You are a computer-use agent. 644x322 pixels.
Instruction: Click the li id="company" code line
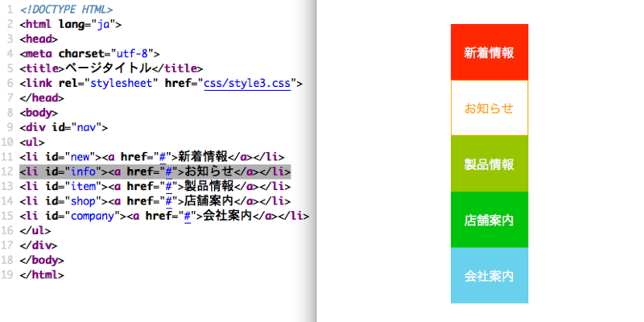point(164,216)
